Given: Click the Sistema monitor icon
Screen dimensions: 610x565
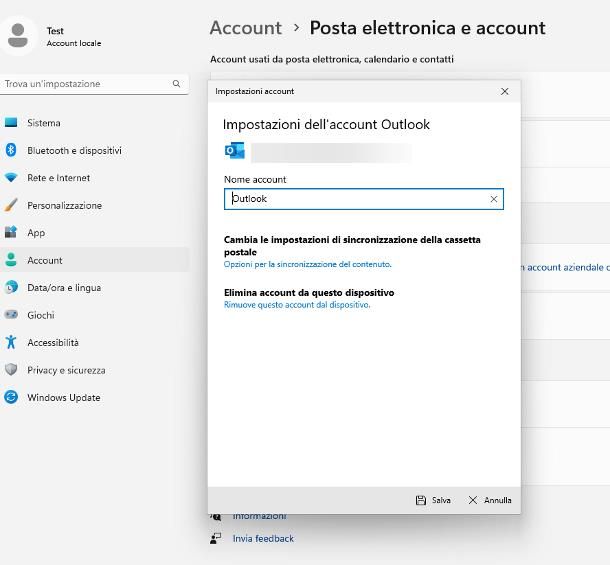Looking at the screenshot, I should (x=11, y=123).
